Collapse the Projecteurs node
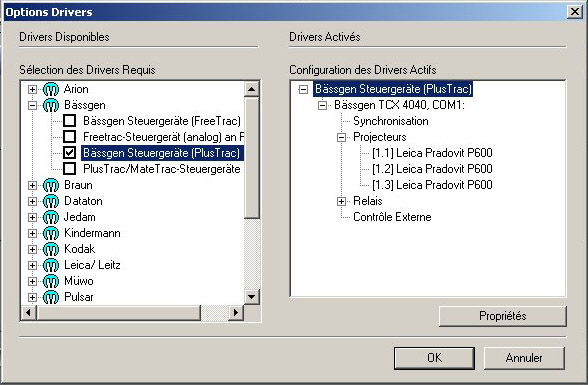The image size is (588, 385). 341,137
